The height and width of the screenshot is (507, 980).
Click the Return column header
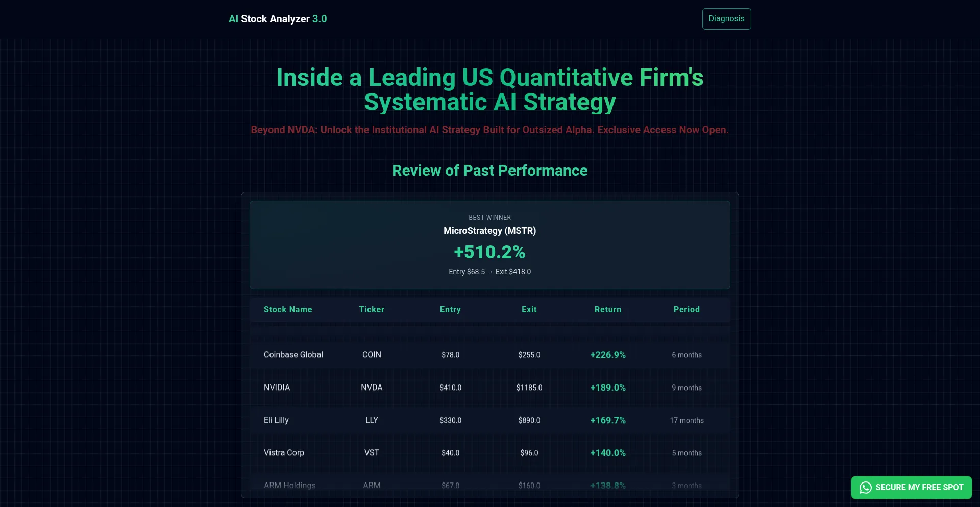click(608, 309)
